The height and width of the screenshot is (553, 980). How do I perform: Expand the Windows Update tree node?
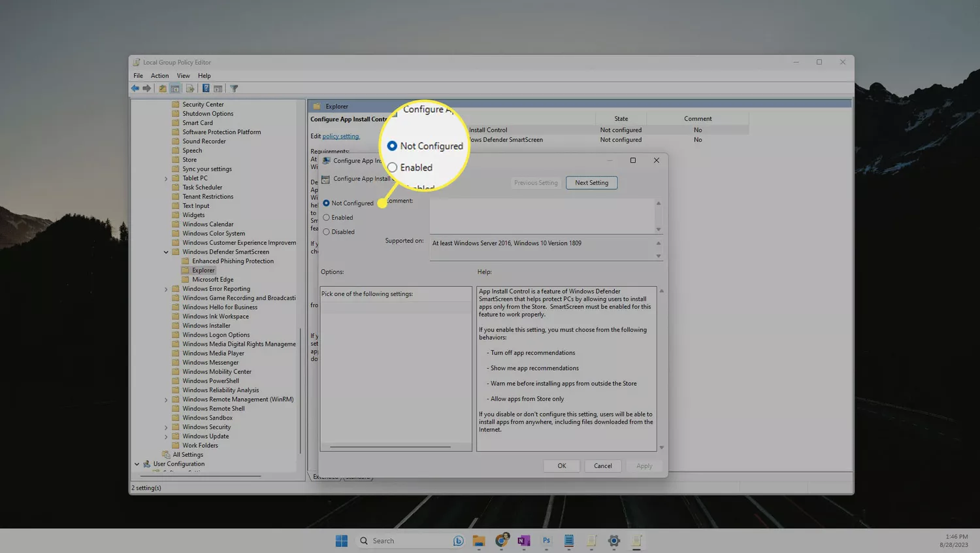pos(166,437)
